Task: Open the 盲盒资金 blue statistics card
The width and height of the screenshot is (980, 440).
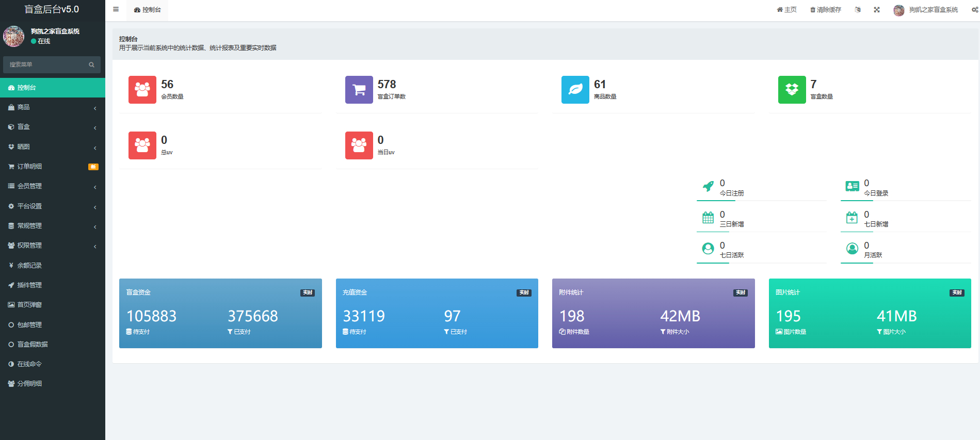Action: [220, 313]
